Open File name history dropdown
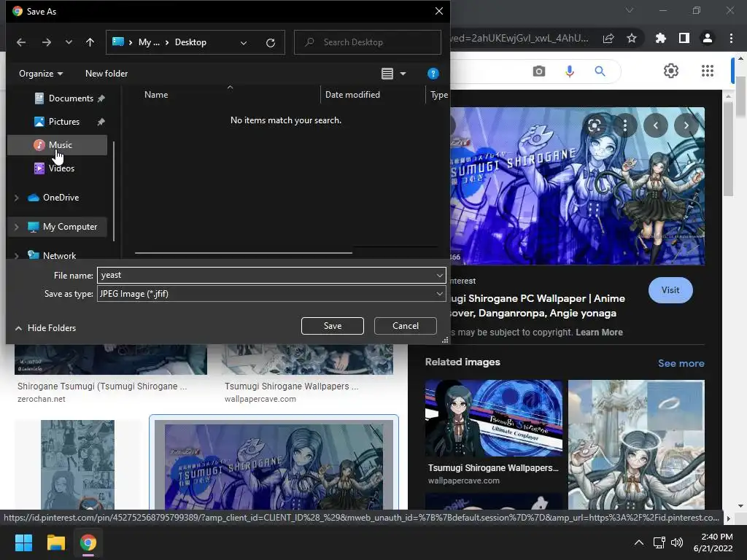This screenshot has width=747, height=560. 439,275
